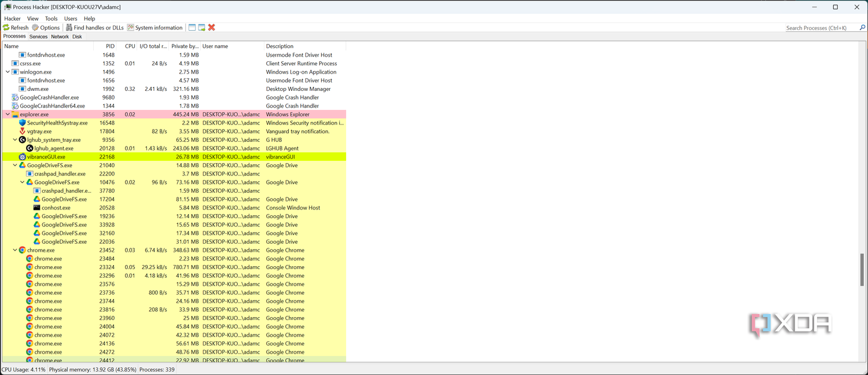The image size is (868, 375).
Task: Collapse the explorer.exe tree node
Action: [x=8, y=115]
